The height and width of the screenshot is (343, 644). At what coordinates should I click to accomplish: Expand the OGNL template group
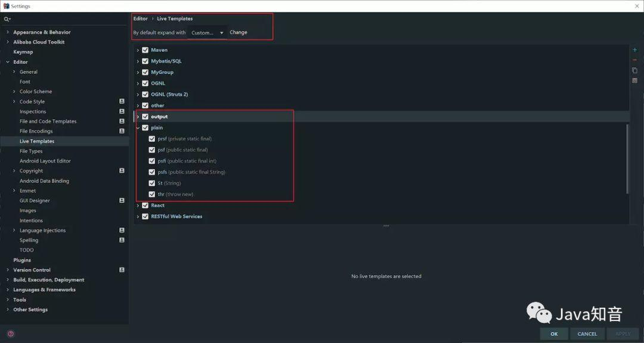coord(138,83)
